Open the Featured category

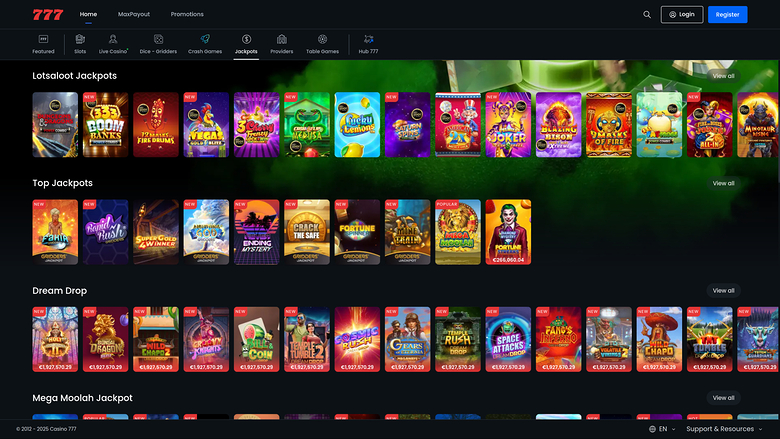pos(43,44)
